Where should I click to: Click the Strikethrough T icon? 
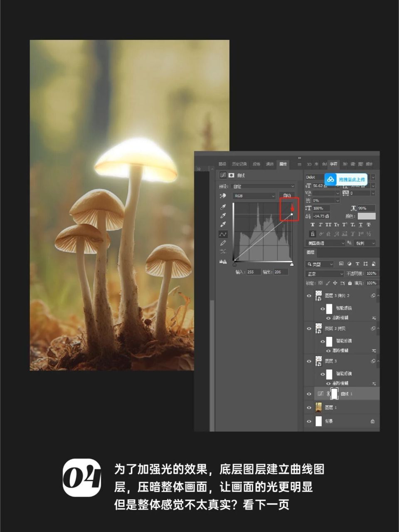coord(368,224)
